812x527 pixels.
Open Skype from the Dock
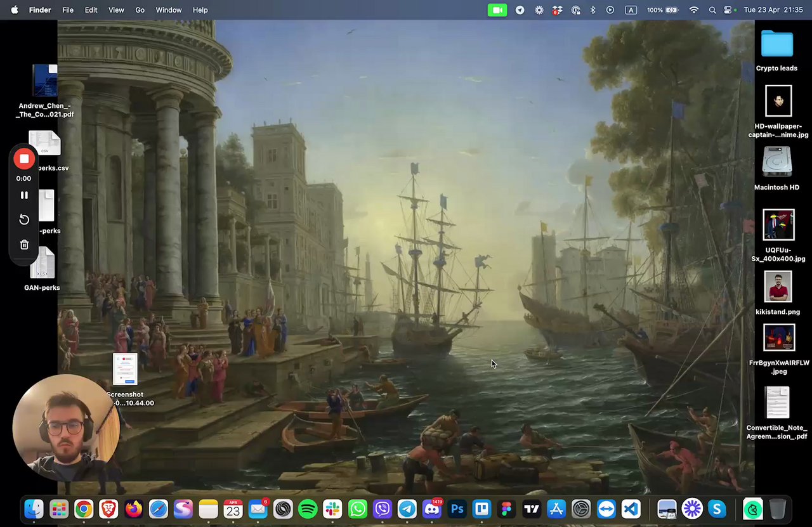(717, 509)
